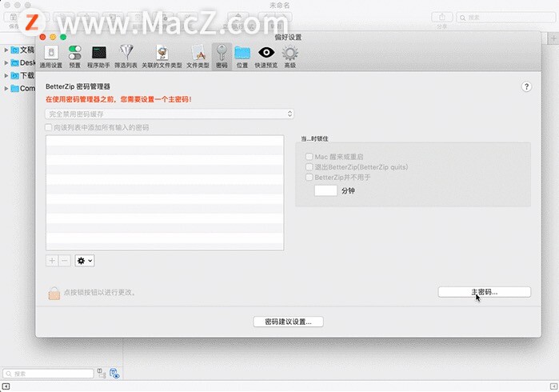Expand the Com folder in sidebar

(6, 89)
